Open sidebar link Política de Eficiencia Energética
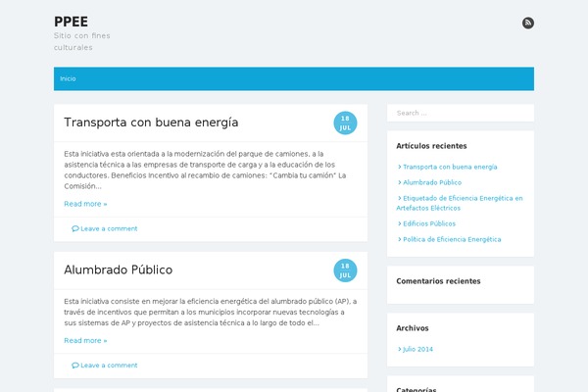 (450, 239)
